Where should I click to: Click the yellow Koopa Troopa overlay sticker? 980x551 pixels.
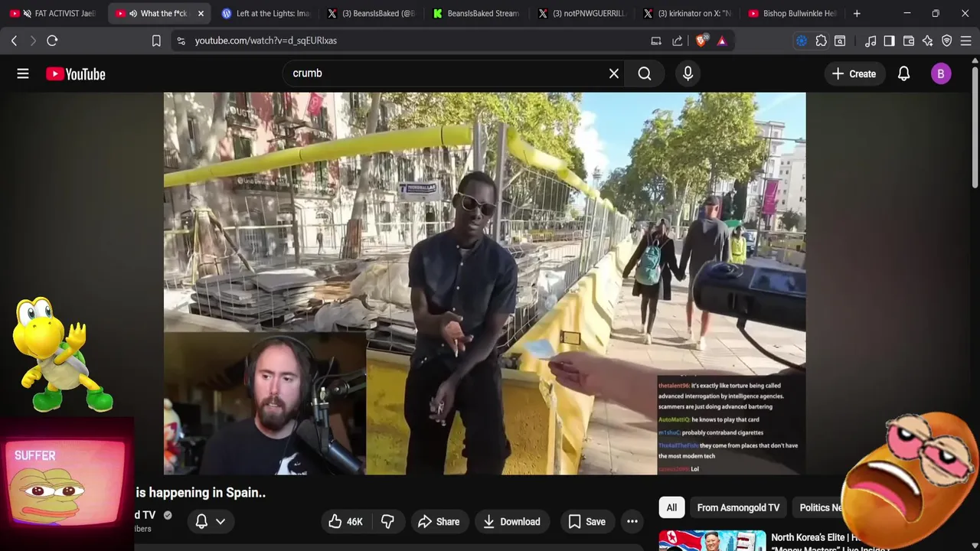tap(63, 354)
